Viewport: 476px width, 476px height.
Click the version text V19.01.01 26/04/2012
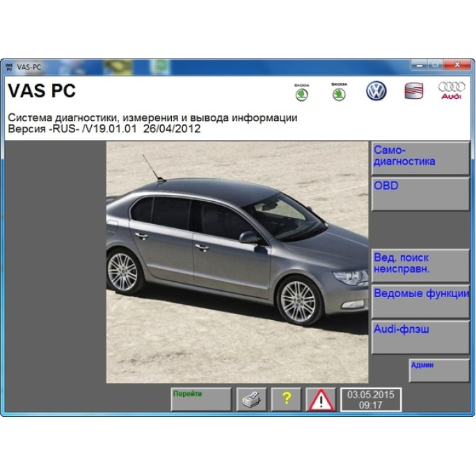104,129
